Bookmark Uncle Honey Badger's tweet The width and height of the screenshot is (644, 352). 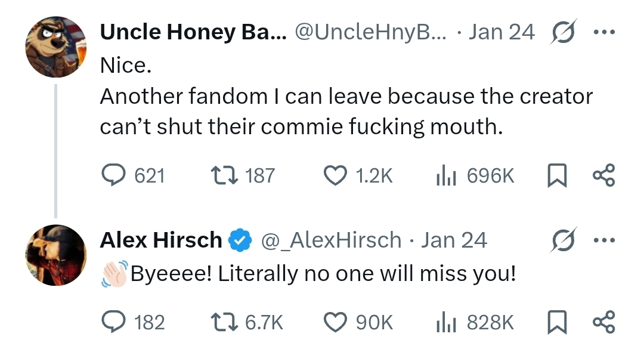pyautogui.click(x=556, y=175)
